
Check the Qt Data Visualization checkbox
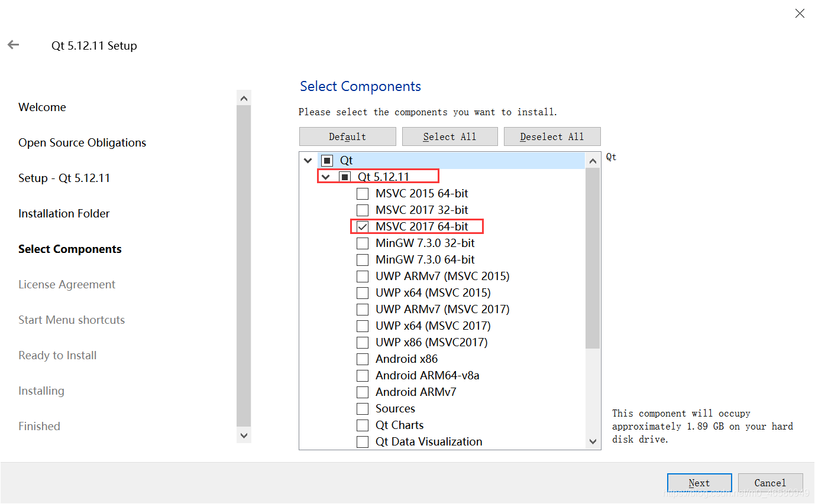pyautogui.click(x=363, y=441)
